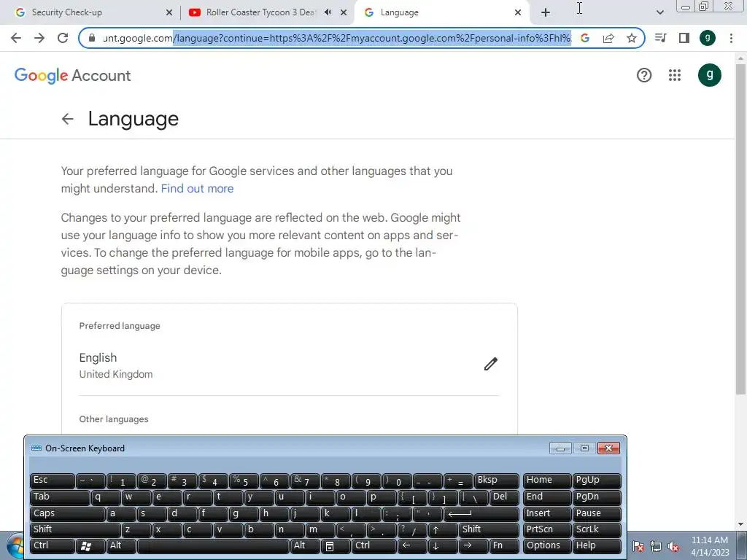
Task: Toggle left Alt on the On-Screen Keyboard
Action: (122, 545)
